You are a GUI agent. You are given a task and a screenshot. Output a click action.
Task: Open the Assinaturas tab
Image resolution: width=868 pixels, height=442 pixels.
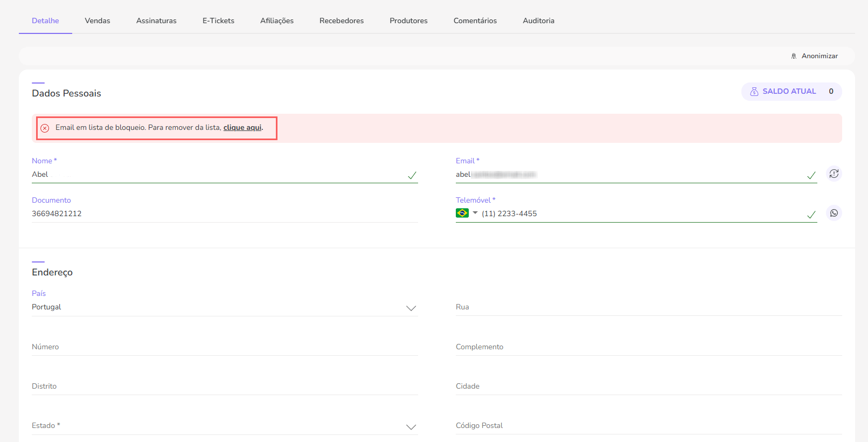(156, 20)
